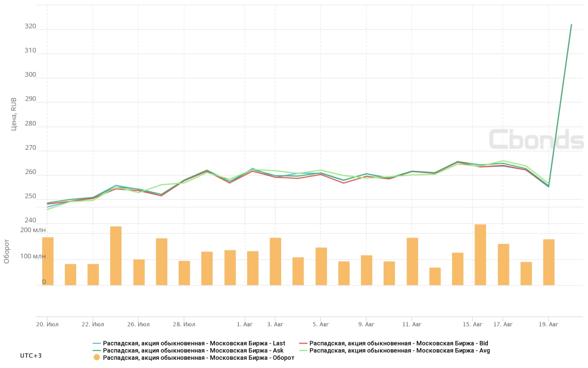Viewport: 588px width, 368px height.
Task: Click the 240 price axis value
Action: [x=30, y=221]
